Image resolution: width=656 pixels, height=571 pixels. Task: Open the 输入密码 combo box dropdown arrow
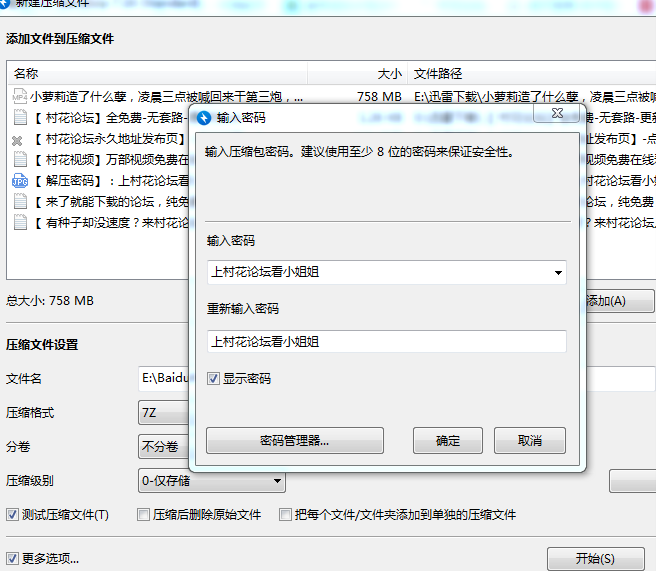click(557, 272)
